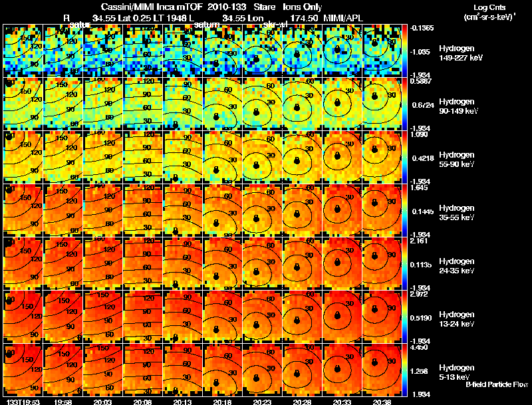Screen dimensions: 532x405
Task: Click the MIMI/APL header text
Action: (x=343, y=18)
